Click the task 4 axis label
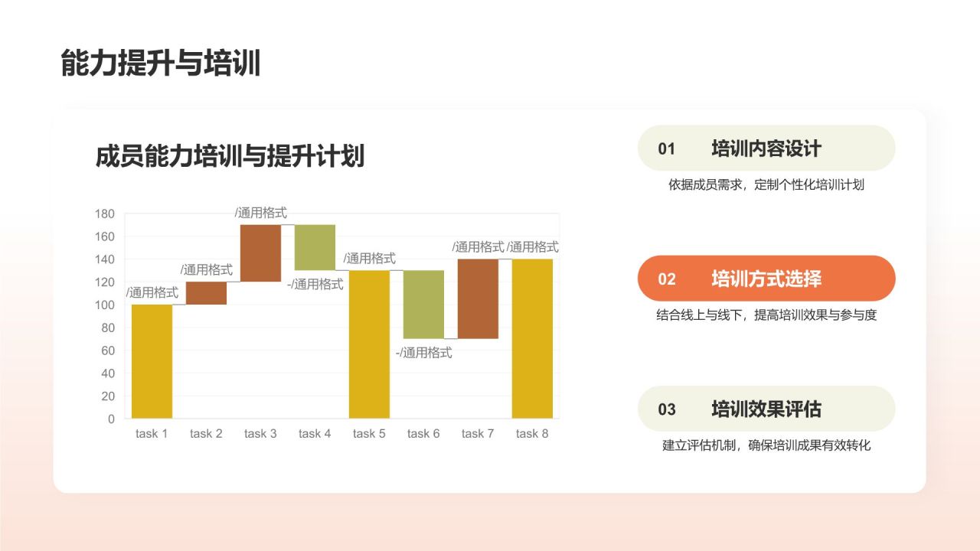980x551 pixels. [x=315, y=434]
